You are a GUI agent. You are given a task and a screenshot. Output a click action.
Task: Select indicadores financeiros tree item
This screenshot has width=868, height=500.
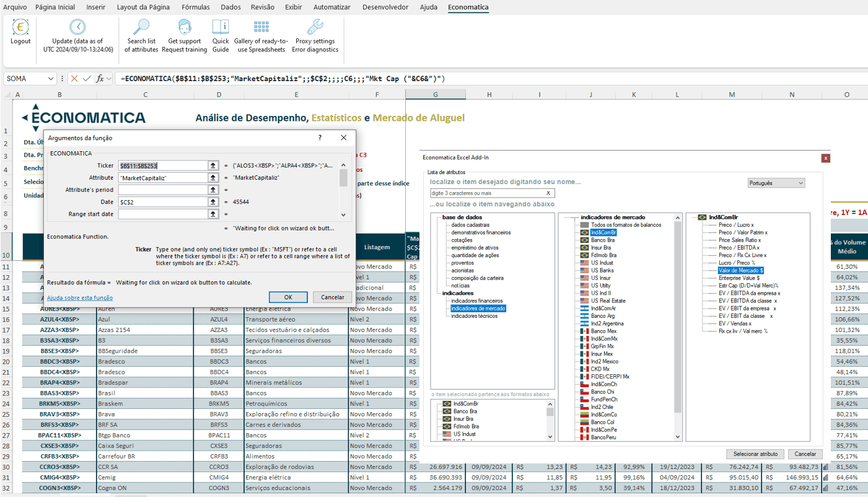pyautogui.click(x=476, y=300)
